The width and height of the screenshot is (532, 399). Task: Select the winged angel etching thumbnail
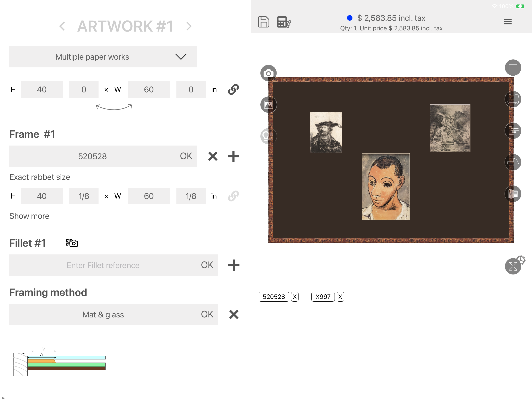450,128
